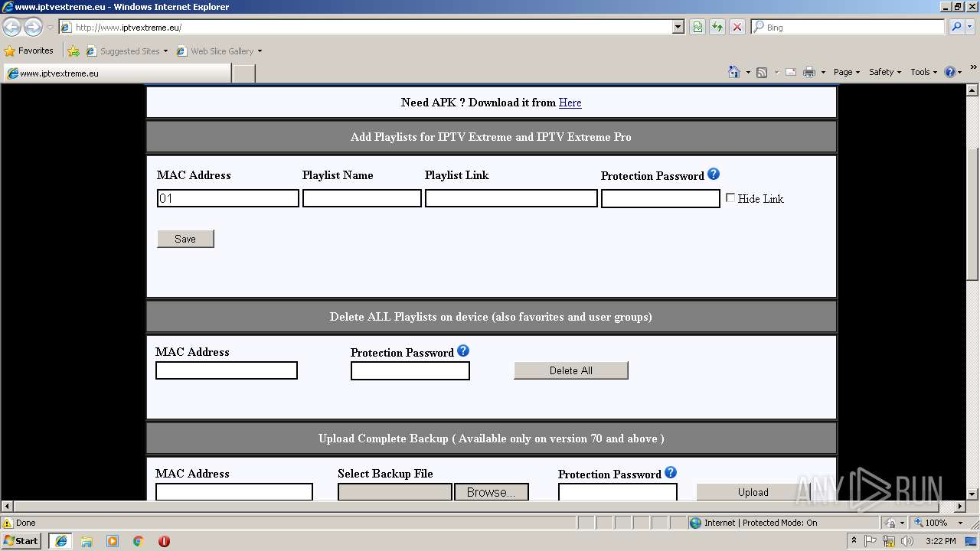Click the horizontal scrollbar right arrow

tap(959, 506)
